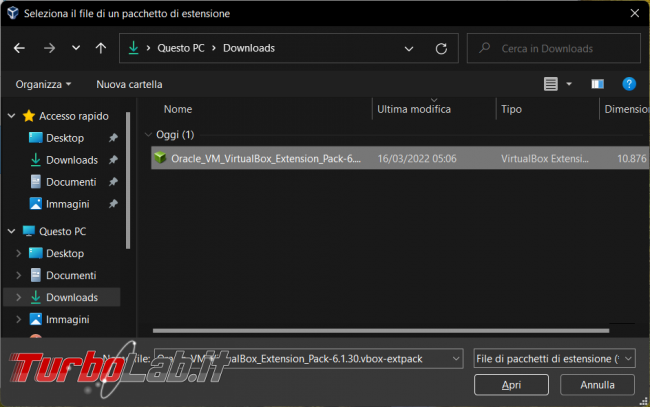Open pinned Desktop under Accesso rapido
650x407 pixels.
[65, 138]
